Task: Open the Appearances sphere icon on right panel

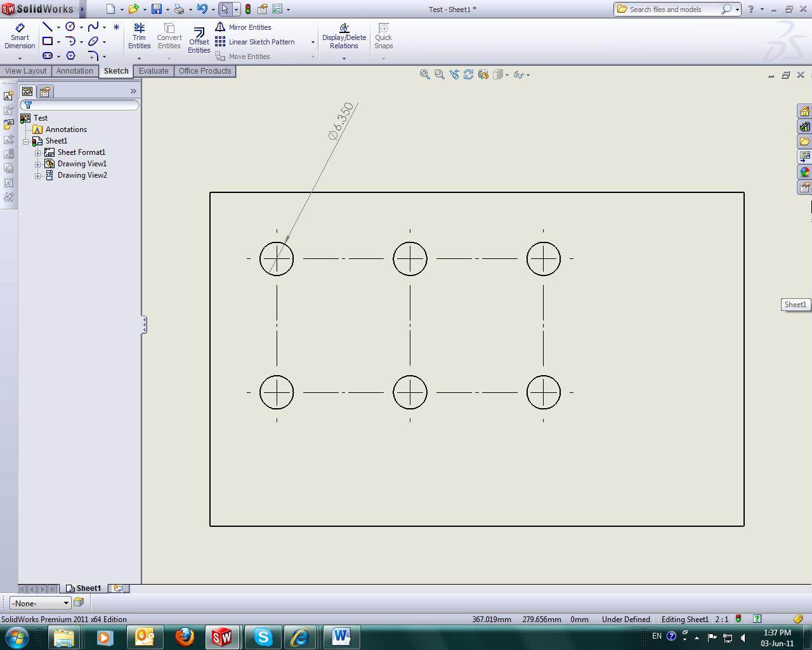Action: pos(804,171)
